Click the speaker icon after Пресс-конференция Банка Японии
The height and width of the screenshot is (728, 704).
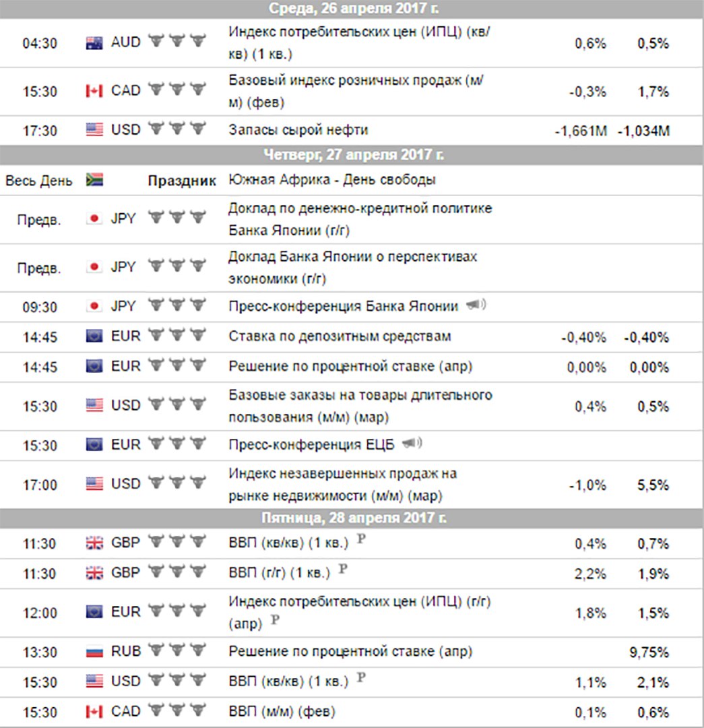pyautogui.click(x=476, y=305)
